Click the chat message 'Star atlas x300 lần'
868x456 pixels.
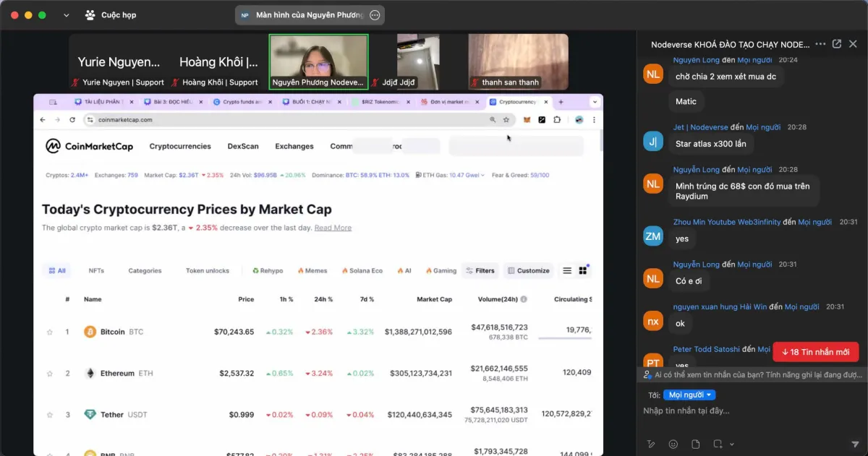click(711, 144)
